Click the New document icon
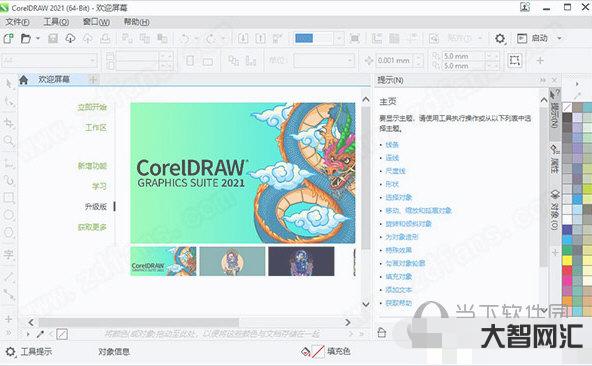 [x=8, y=38]
